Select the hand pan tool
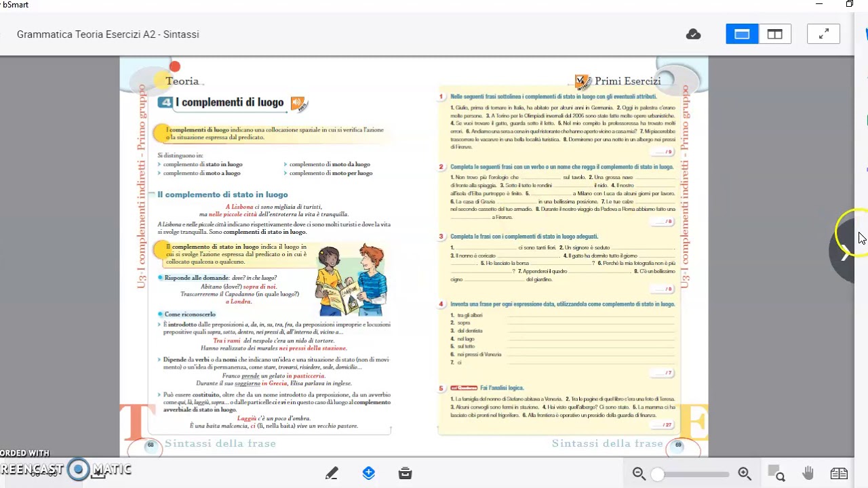Screen dimensions: 868x488 click(x=808, y=473)
